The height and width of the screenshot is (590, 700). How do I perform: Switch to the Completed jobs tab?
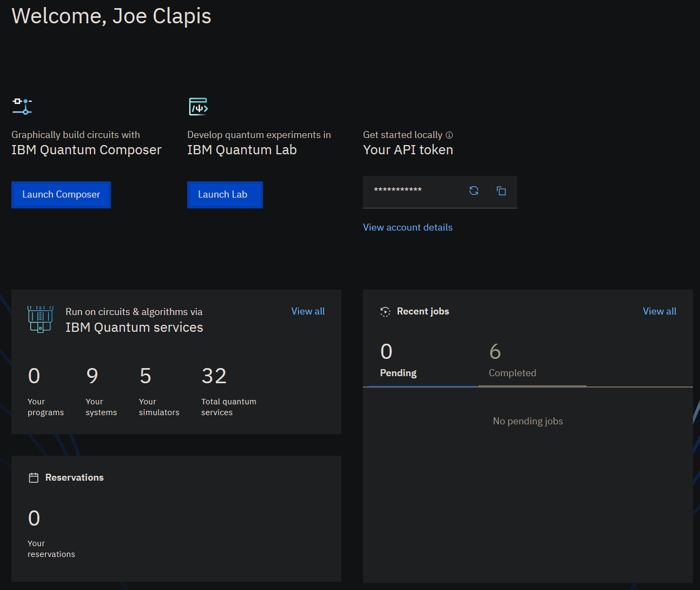(532, 360)
